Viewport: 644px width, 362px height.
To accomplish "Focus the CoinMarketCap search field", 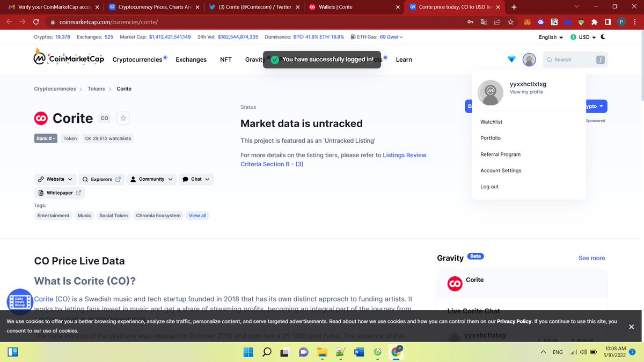I will (x=575, y=60).
